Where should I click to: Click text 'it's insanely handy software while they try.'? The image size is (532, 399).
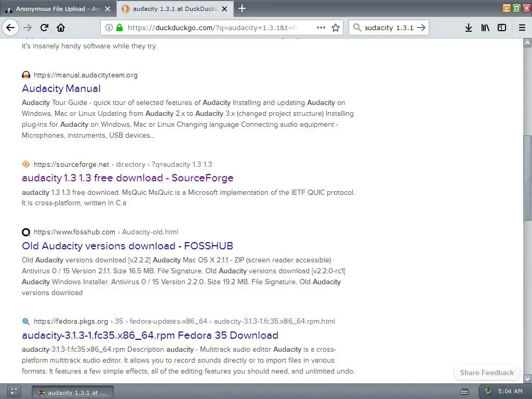89,46
